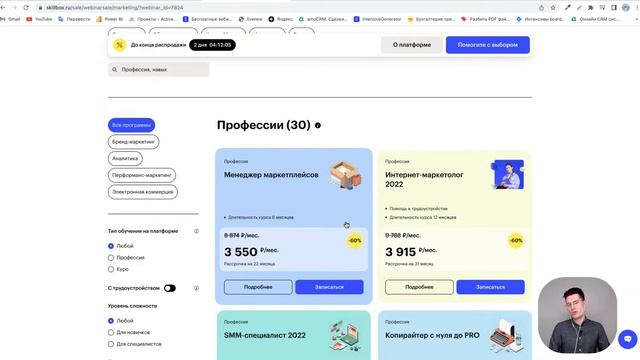Click the Помогите с выбором button
The height and width of the screenshot is (360, 640).
point(488,45)
